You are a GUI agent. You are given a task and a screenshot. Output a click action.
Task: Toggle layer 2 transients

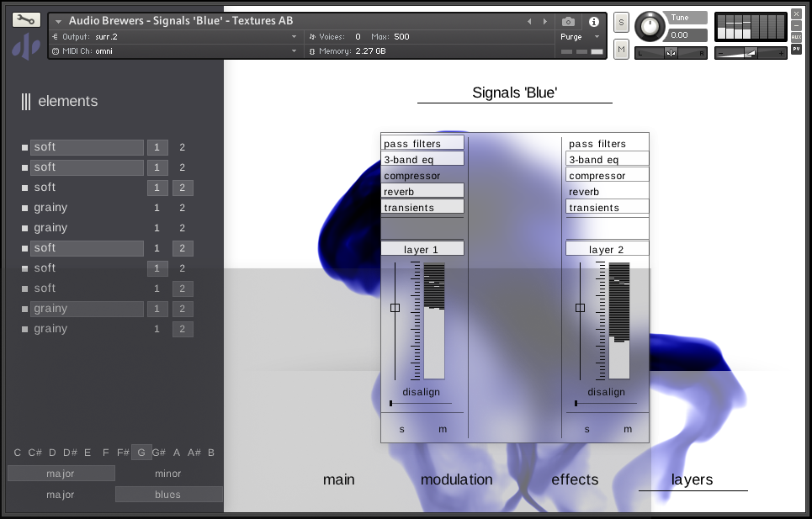(x=608, y=208)
